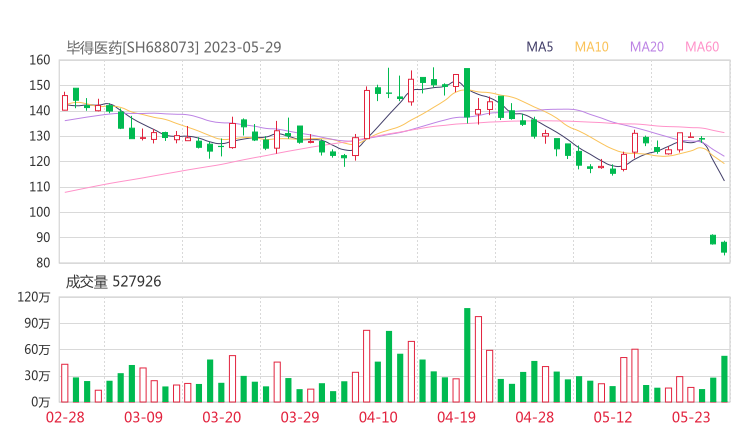Select the 04-10 date on the x-axis
The width and height of the screenshot is (740, 440).
(x=378, y=417)
